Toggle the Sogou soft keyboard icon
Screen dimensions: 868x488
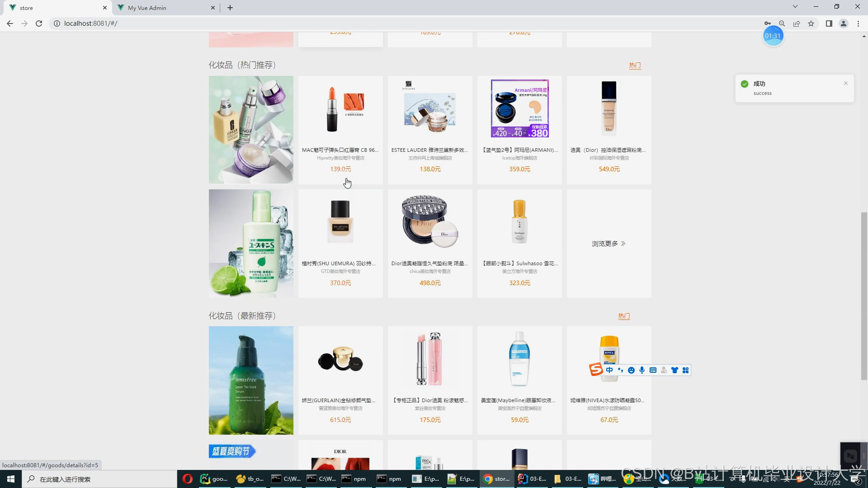pyautogui.click(x=653, y=370)
